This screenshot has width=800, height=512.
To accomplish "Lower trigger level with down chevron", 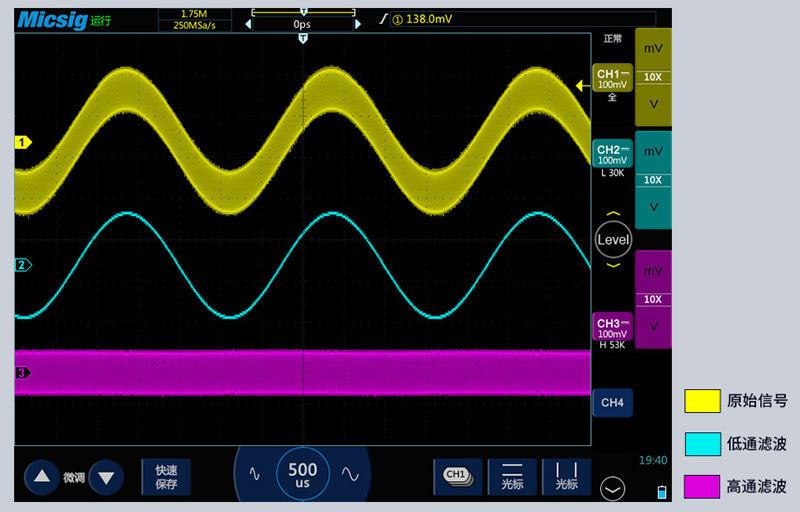I will tap(613, 265).
